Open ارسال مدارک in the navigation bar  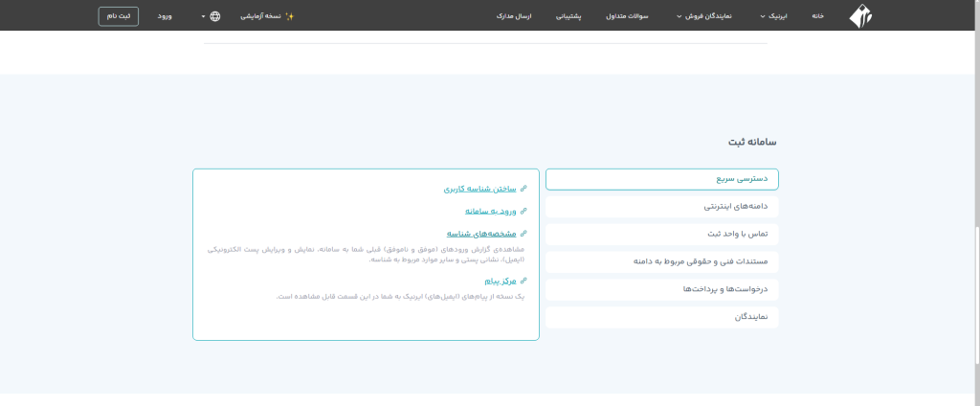pos(514,16)
